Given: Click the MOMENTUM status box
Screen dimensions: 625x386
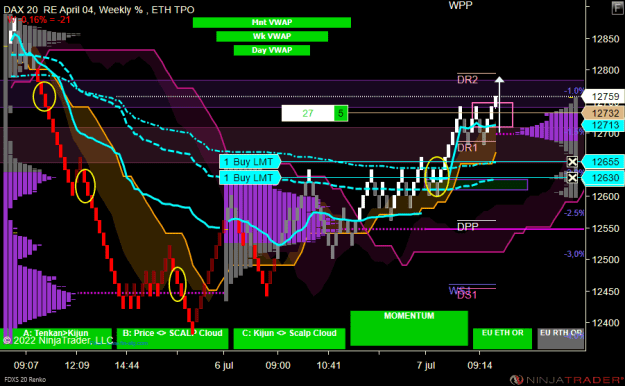Looking at the screenshot, I should click(x=409, y=328).
